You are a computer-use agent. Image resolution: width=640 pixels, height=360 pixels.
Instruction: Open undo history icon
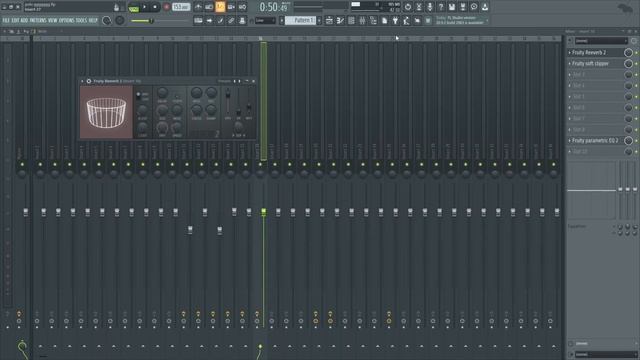tap(408, 7)
